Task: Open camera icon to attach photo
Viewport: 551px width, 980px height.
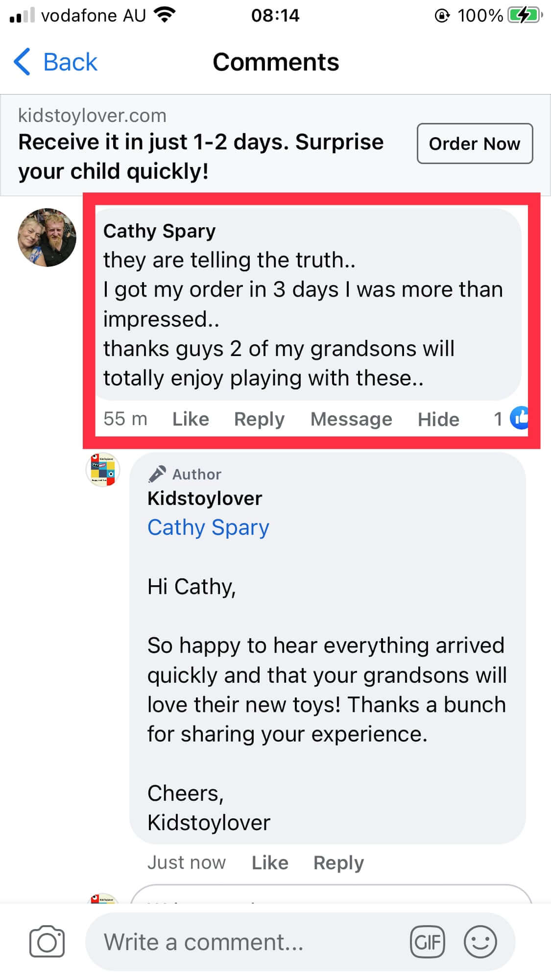Action: coord(47,941)
